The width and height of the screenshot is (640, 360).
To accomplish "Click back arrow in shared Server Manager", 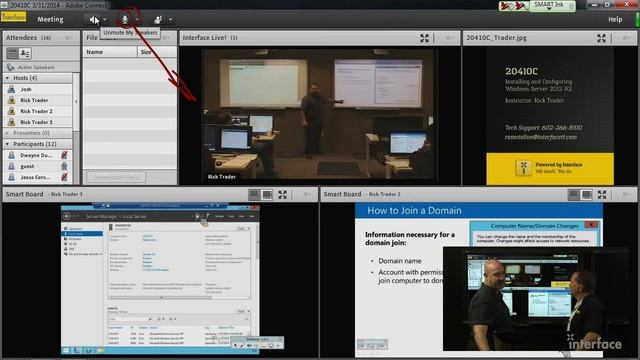I will pos(67,216).
